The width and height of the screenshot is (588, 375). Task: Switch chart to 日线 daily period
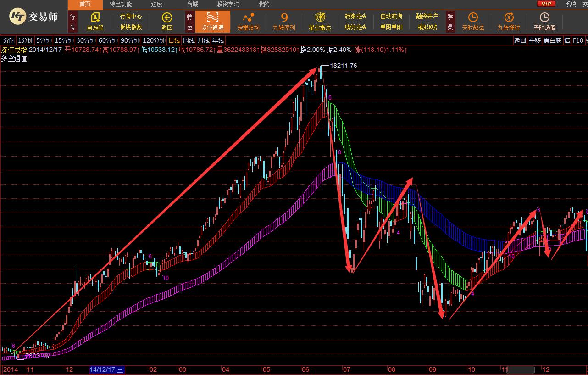click(x=174, y=40)
